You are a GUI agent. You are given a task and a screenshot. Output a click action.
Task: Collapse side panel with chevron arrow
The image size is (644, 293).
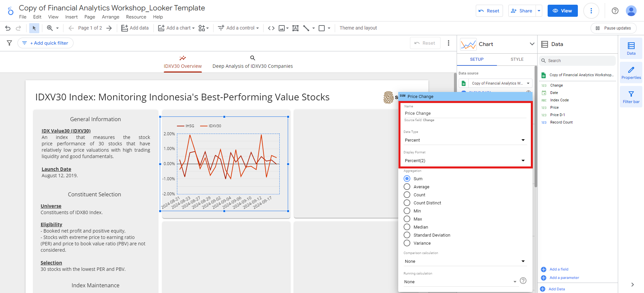632,285
